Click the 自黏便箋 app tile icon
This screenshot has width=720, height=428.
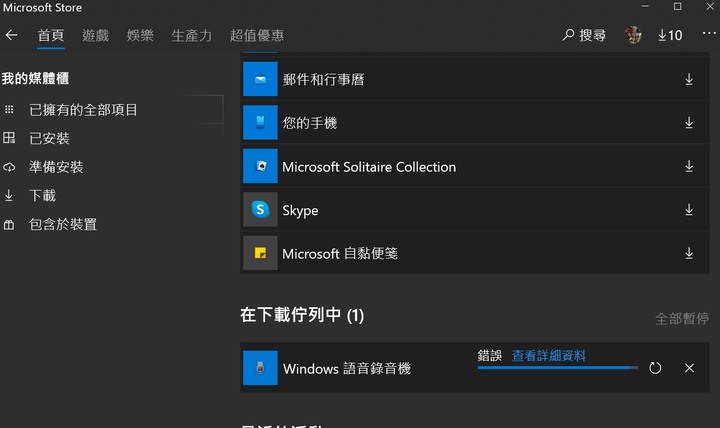click(x=260, y=253)
